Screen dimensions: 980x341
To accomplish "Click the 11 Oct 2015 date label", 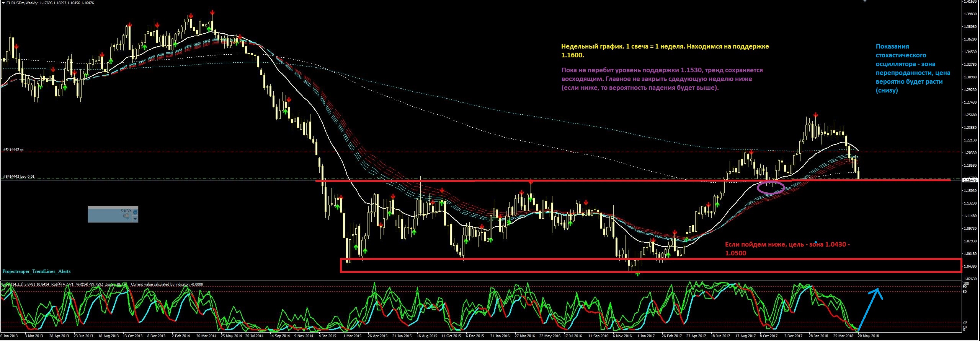I will pos(451,336).
